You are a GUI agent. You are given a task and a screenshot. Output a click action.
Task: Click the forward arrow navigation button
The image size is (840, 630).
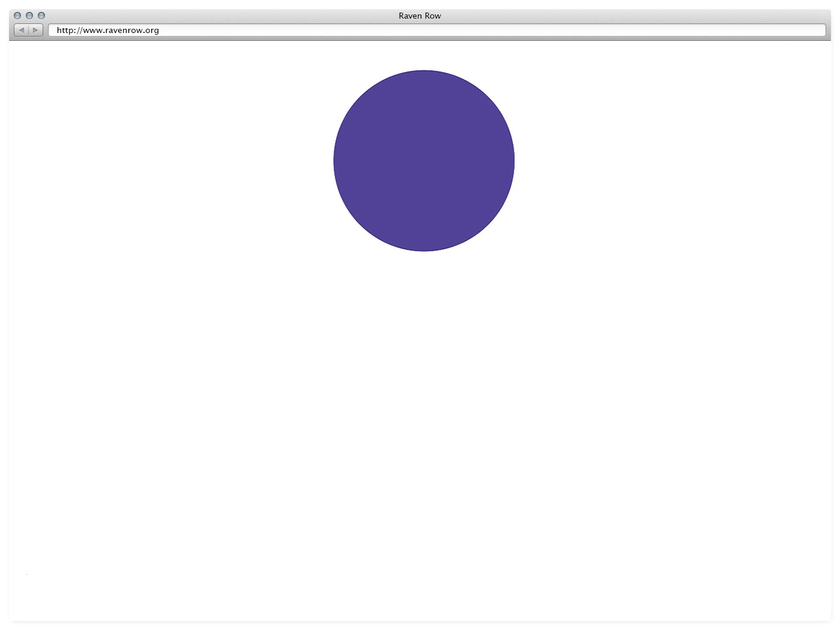click(35, 30)
